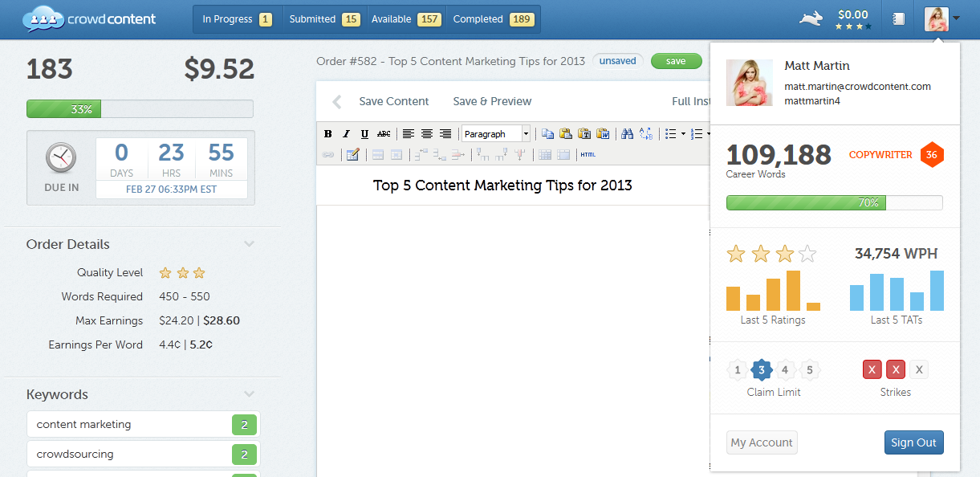Click the 70% career progress bar
980x477 pixels.
tap(834, 202)
